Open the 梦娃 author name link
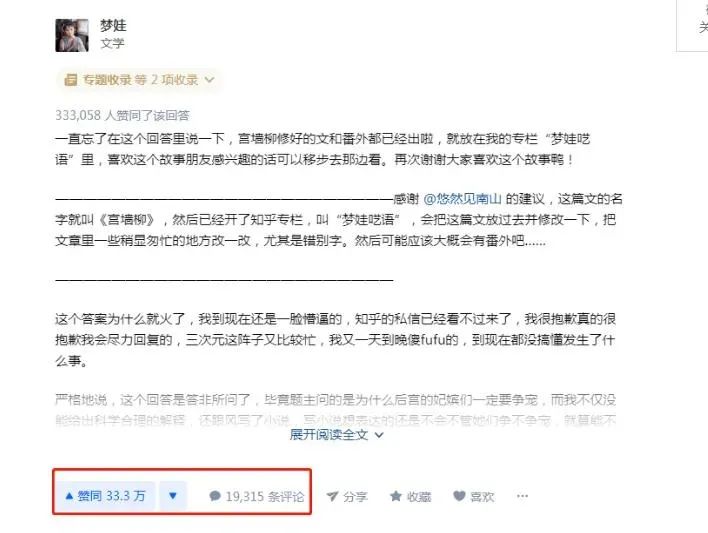This screenshot has height=533, width=708. coord(113,25)
